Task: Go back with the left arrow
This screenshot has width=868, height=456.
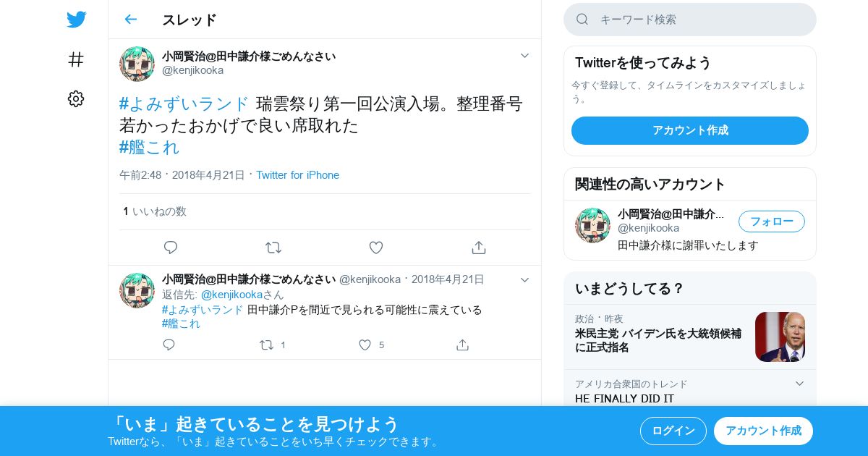Action: pos(130,20)
